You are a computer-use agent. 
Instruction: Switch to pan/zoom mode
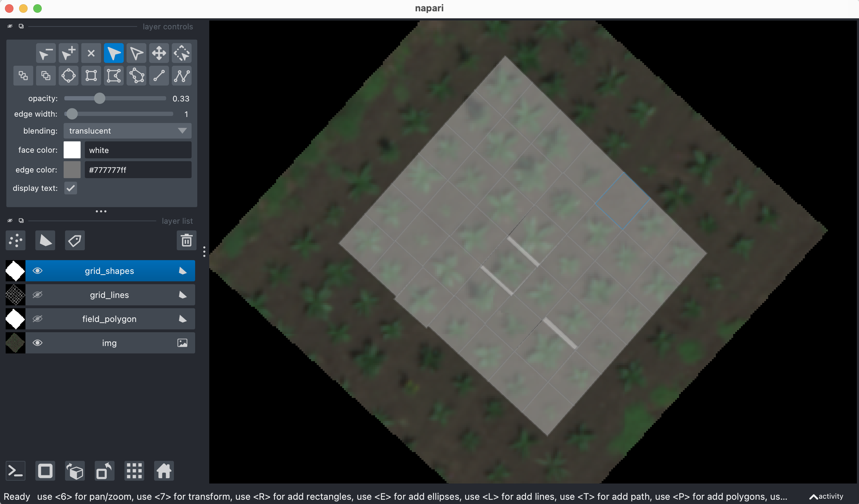pos(159,53)
